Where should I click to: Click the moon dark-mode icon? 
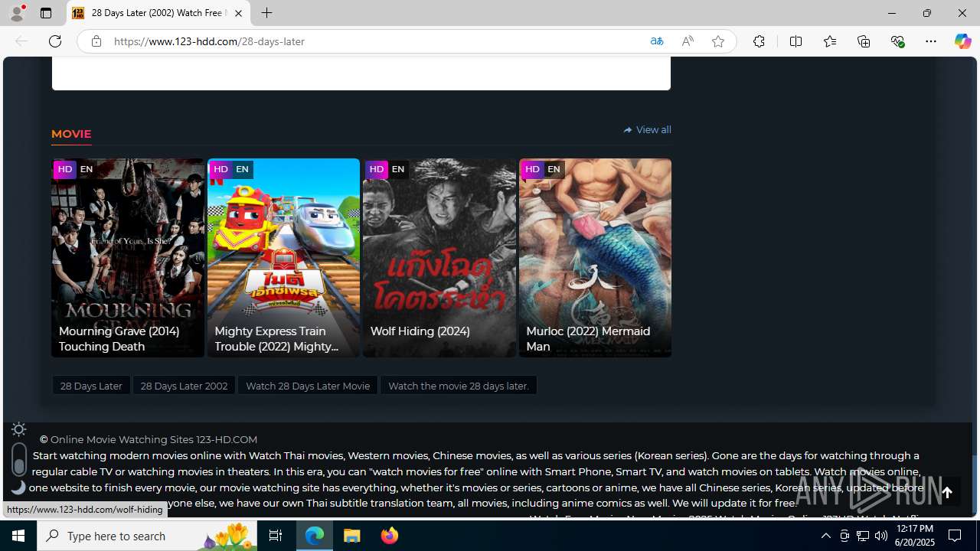coord(18,487)
